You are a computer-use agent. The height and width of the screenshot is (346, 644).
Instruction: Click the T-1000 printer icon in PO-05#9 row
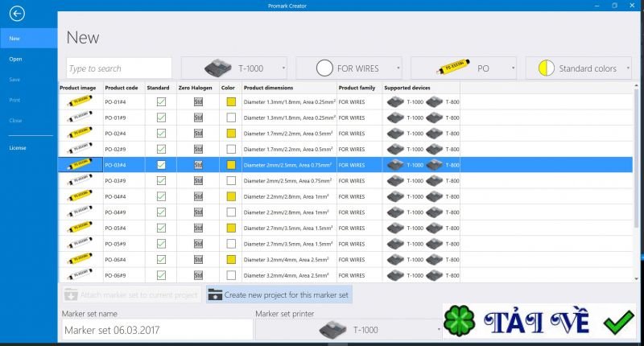tap(395, 244)
